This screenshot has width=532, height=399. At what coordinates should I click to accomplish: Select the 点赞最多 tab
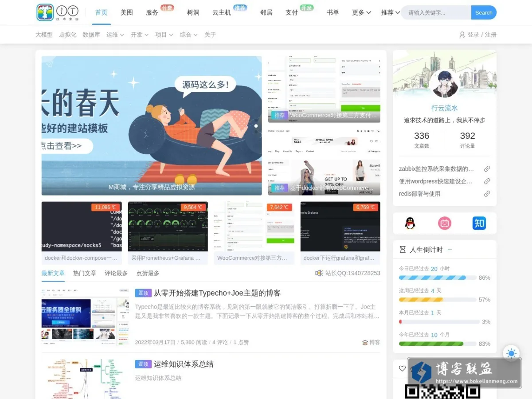(x=148, y=273)
